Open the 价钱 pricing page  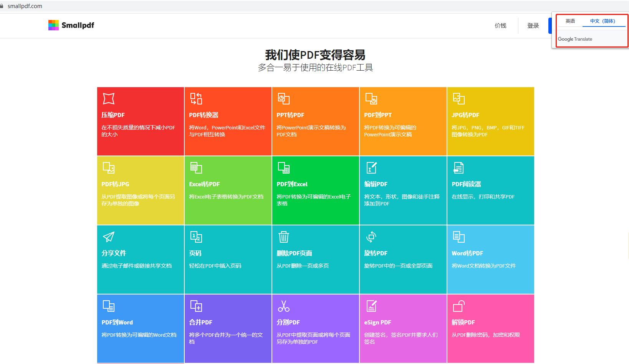tap(500, 25)
